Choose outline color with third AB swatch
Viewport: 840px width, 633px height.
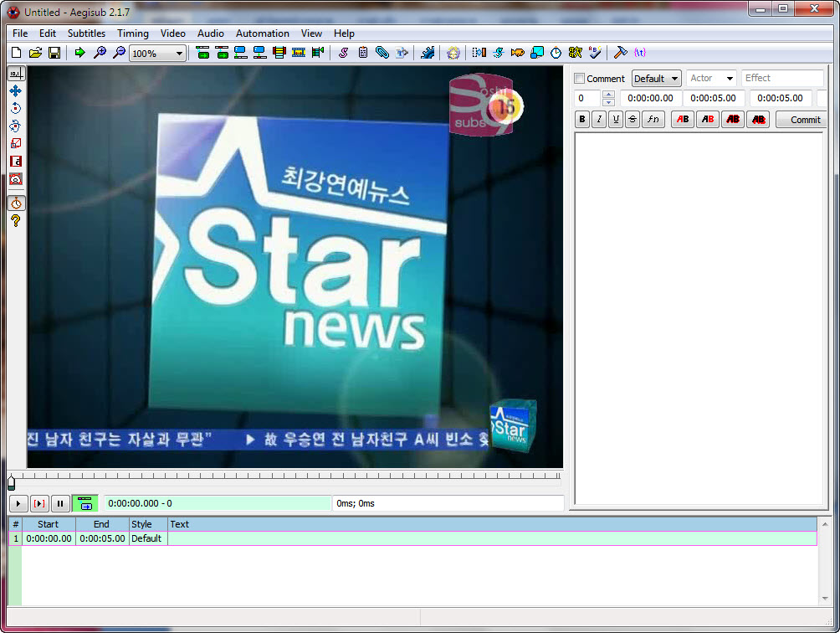733,119
